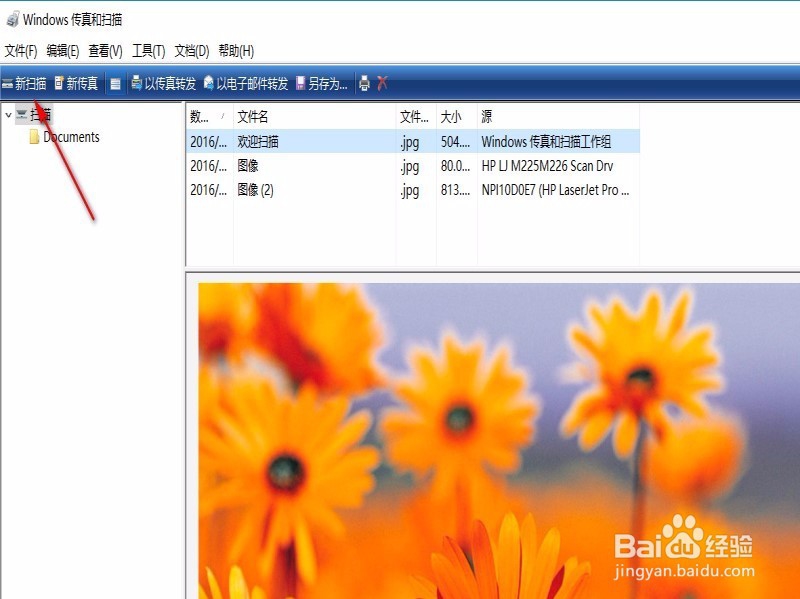The image size is (800, 599).
Task: Click the printer icon in toolbar
Action: pos(364,83)
